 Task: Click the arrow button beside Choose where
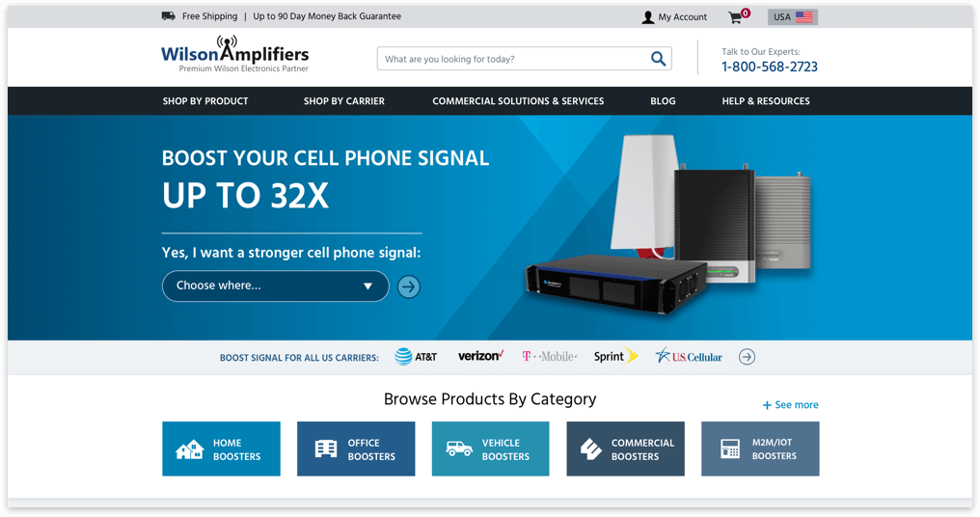pos(409,286)
